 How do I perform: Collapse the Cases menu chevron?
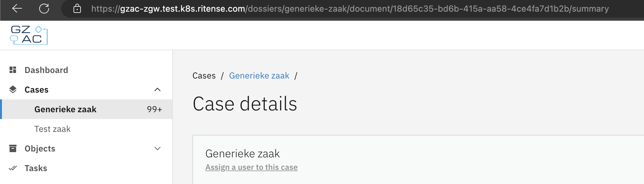coord(157,90)
